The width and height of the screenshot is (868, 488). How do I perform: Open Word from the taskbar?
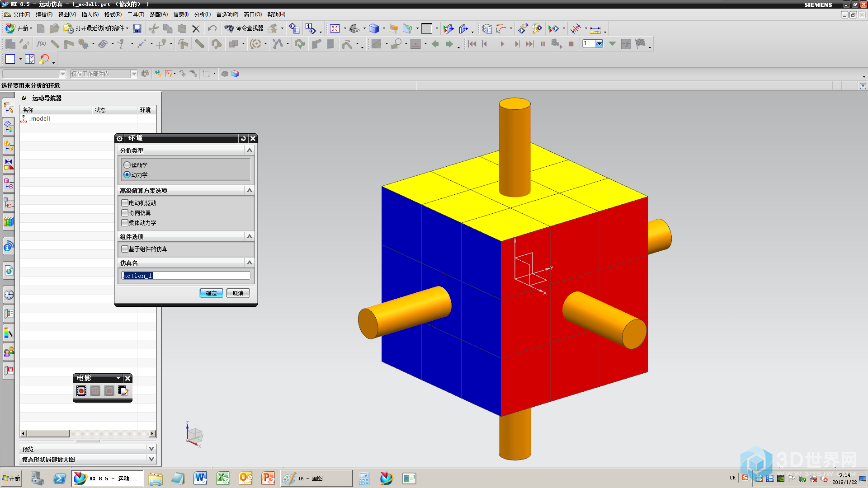click(x=200, y=478)
